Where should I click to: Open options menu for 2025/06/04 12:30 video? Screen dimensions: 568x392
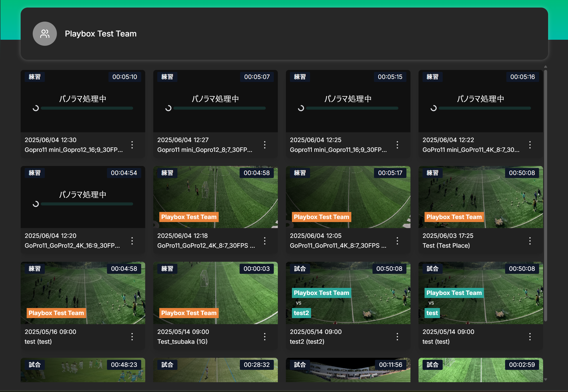click(x=132, y=145)
